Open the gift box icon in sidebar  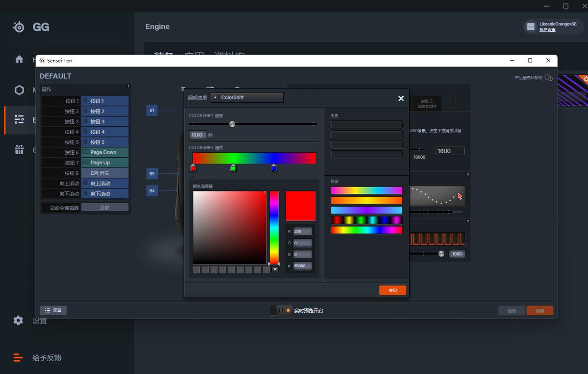(x=19, y=150)
